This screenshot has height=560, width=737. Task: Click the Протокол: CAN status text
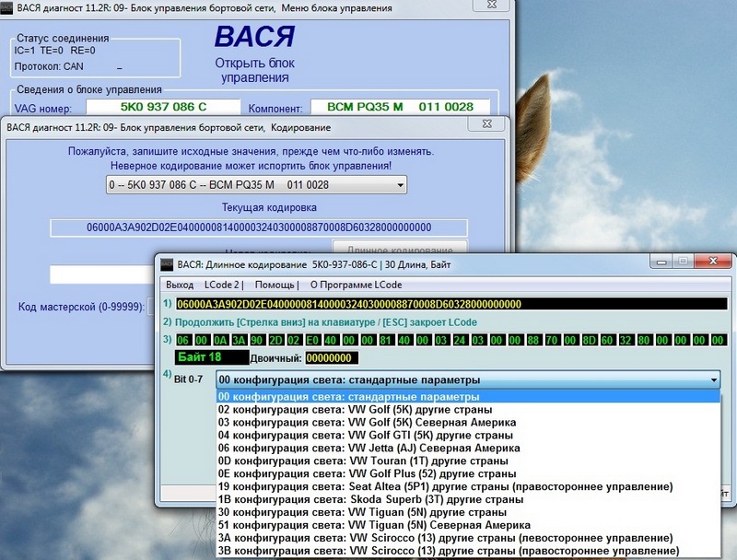click(x=49, y=66)
